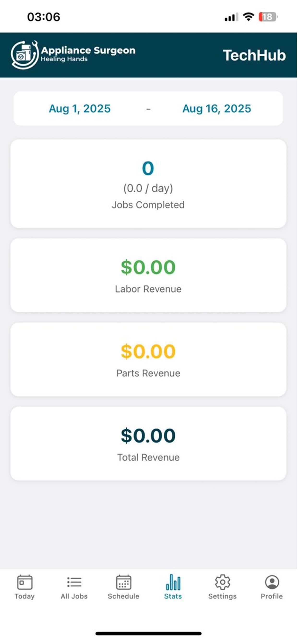298x644 pixels.
Task: Select the Parts Revenue card
Action: (148, 360)
